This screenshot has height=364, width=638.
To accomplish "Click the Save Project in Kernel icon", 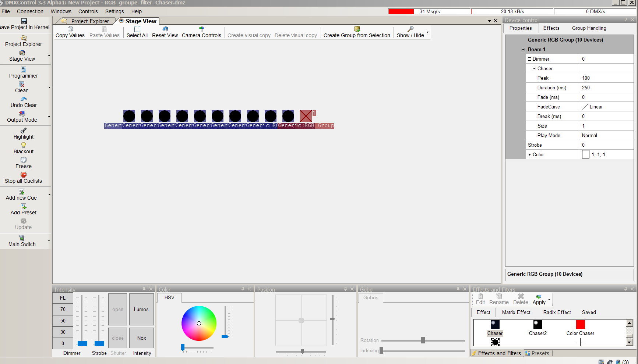I will tap(24, 21).
